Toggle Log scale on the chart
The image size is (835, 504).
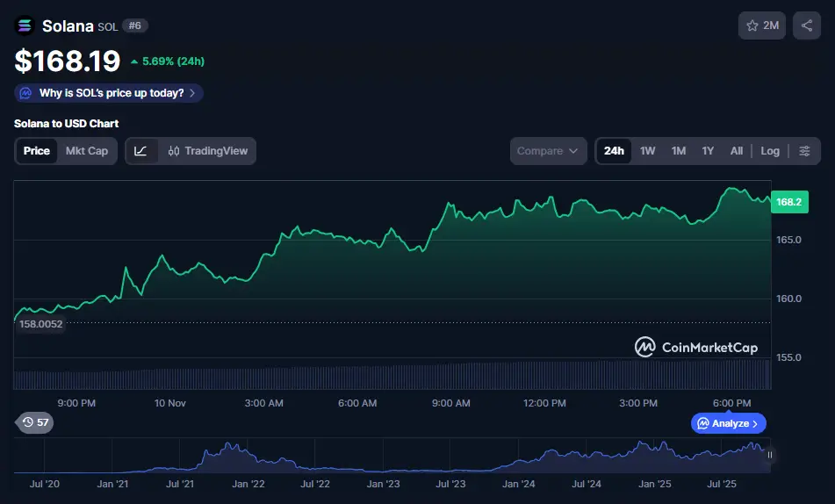tap(770, 151)
